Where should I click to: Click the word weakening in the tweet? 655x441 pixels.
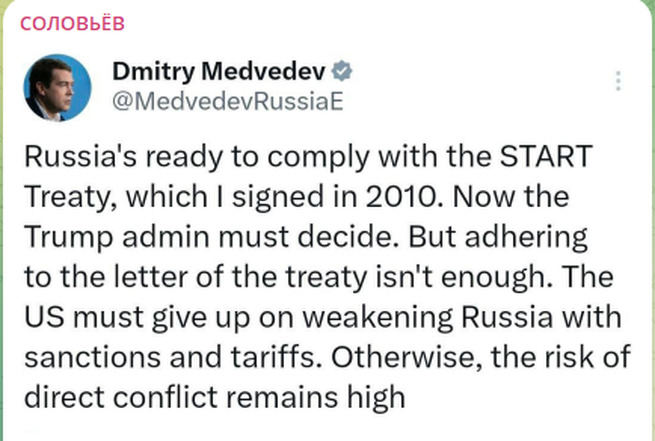pos(377,318)
